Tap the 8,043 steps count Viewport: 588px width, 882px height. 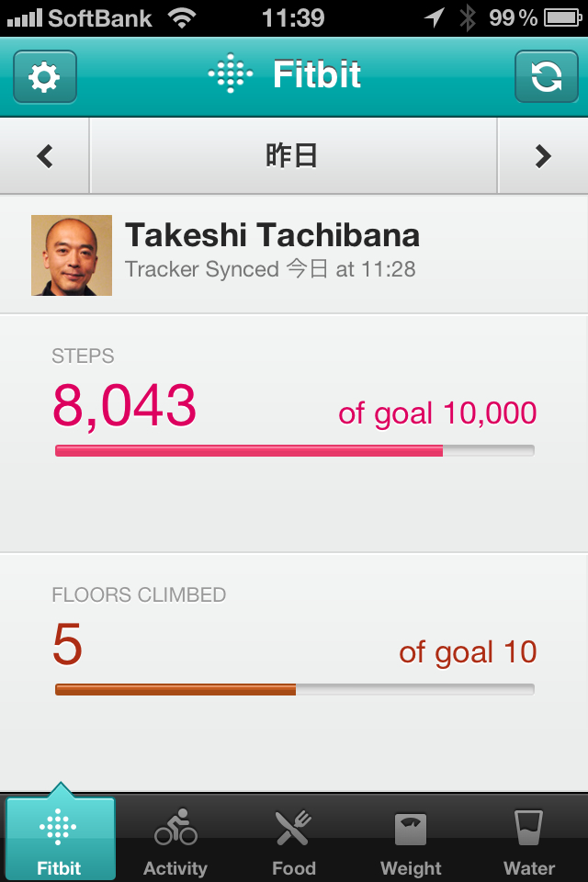pos(124,405)
